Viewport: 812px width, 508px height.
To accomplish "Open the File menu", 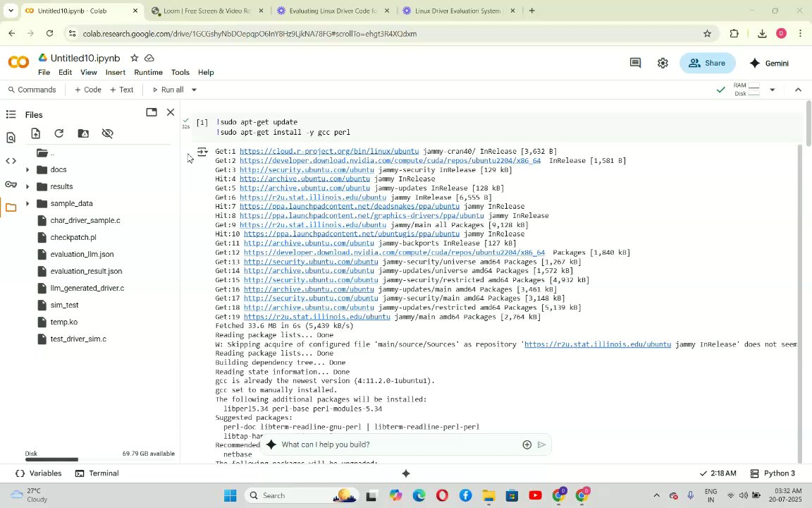I will tap(44, 73).
